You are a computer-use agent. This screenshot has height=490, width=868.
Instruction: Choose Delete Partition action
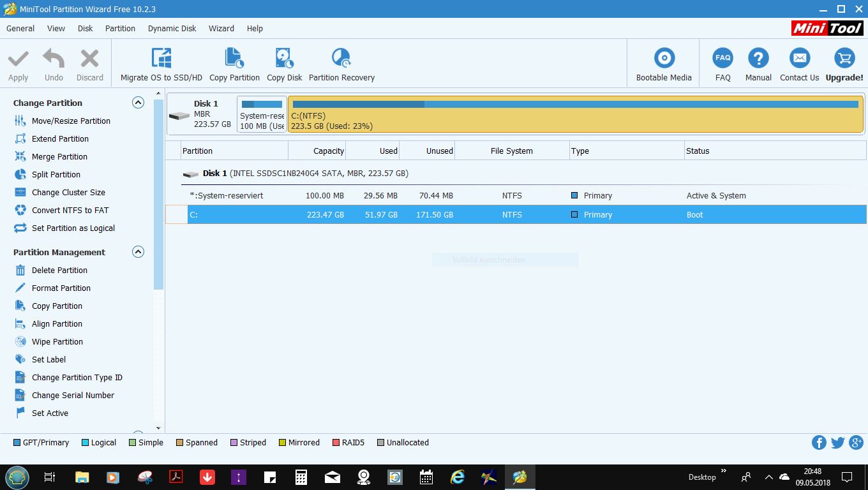[x=59, y=270]
